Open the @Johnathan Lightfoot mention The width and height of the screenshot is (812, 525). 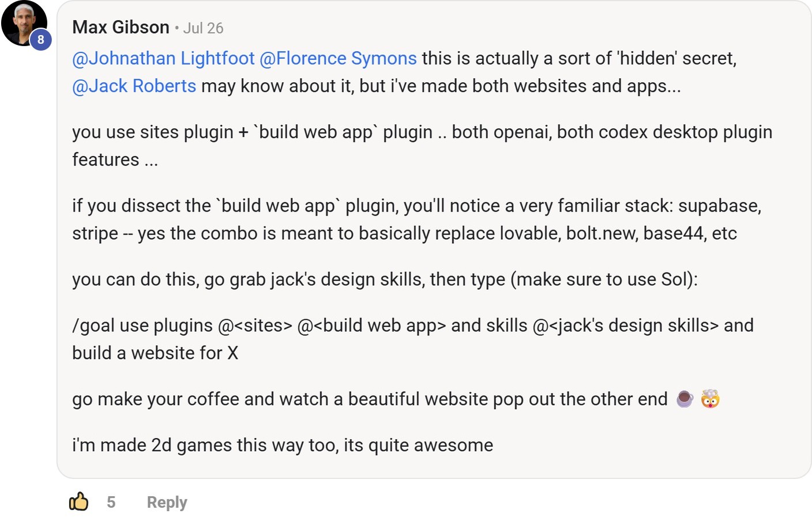tap(163, 58)
